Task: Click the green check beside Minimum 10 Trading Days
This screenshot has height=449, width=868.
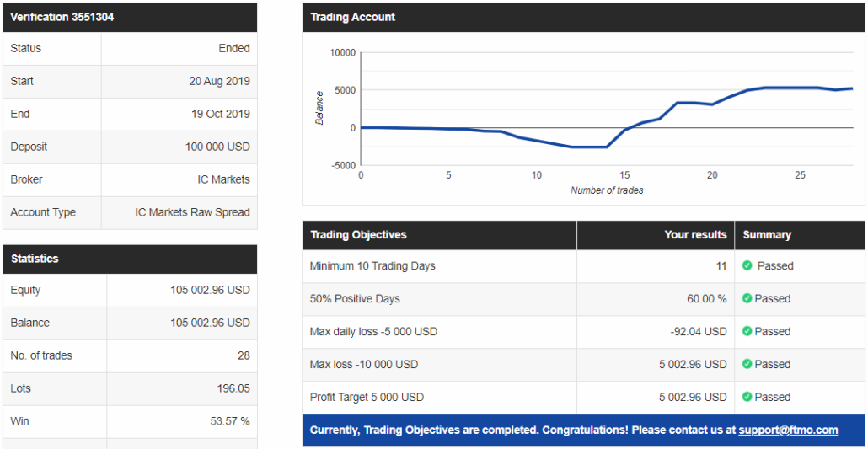Action: point(747,265)
